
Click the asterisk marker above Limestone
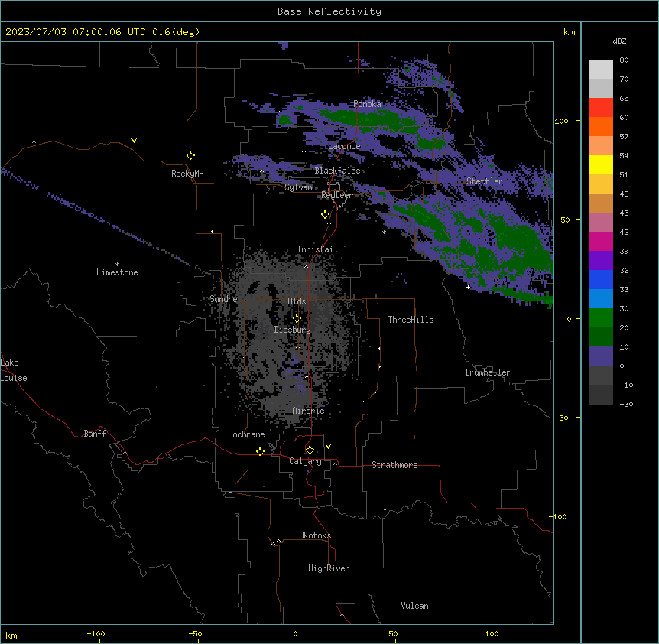117,265
